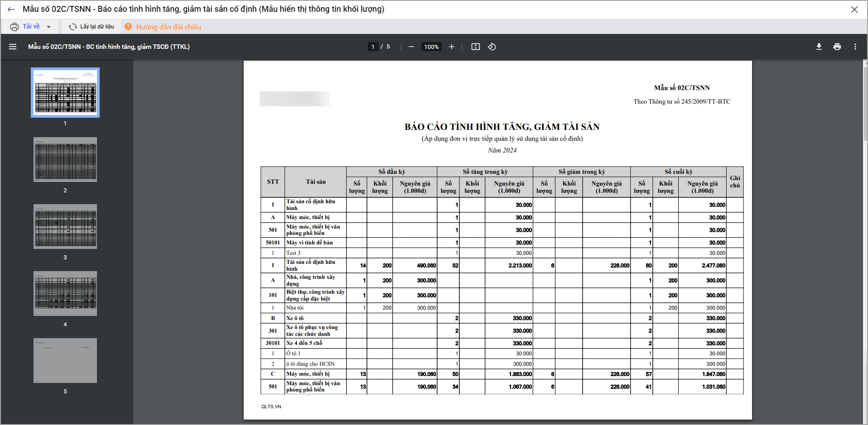The height and width of the screenshot is (425, 868).
Task: Click the 'Số cuối kỳ' header cell
Action: point(679,172)
